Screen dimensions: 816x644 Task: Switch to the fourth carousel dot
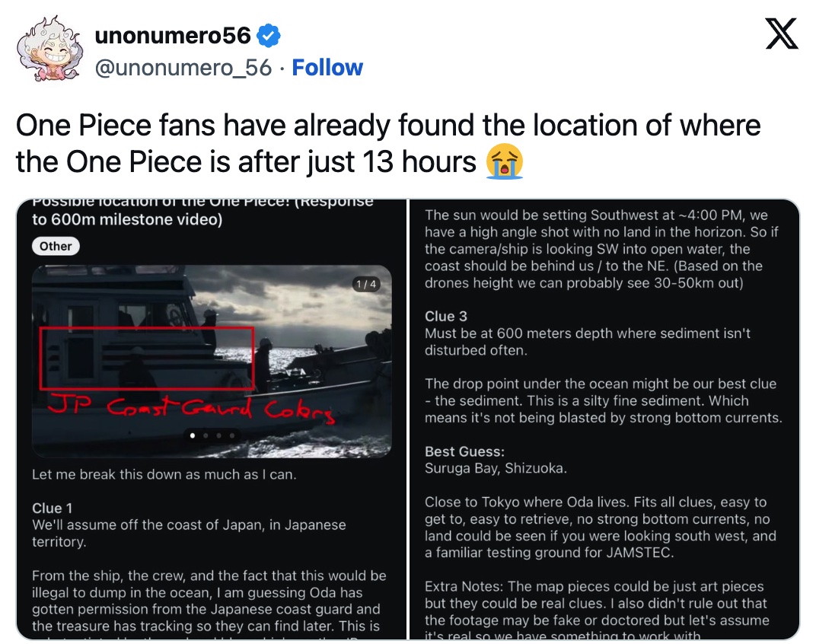pos(232,436)
